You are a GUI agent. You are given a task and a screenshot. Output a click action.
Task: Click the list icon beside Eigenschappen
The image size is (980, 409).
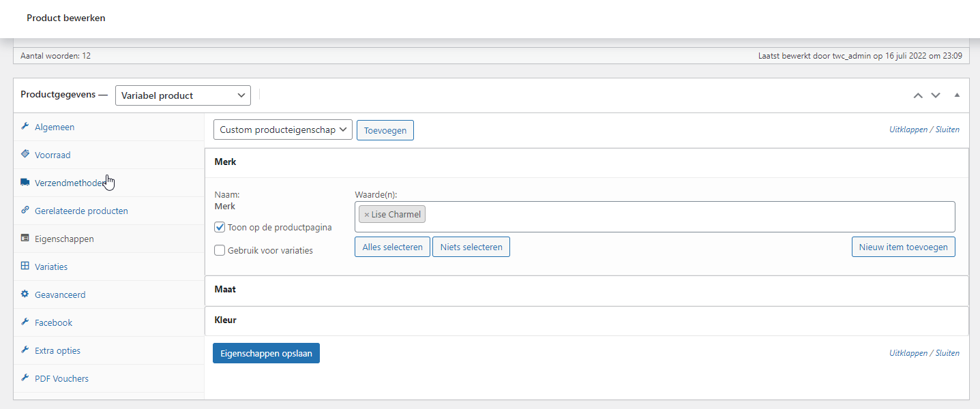click(25, 239)
